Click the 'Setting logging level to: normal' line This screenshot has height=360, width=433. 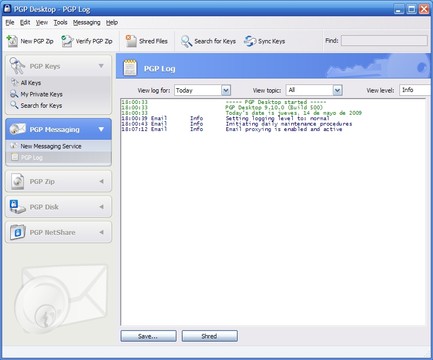click(x=277, y=118)
